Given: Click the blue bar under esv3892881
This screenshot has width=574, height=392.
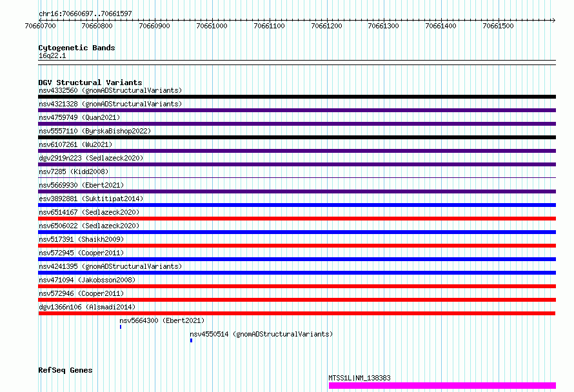Looking at the screenshot, I should click(297, 205).
